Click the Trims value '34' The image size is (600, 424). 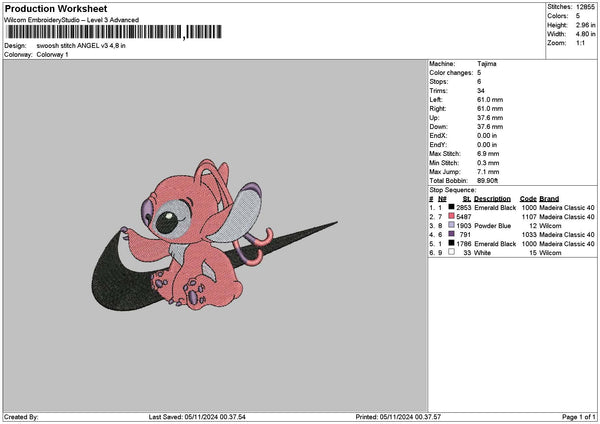tap(481, 91)
